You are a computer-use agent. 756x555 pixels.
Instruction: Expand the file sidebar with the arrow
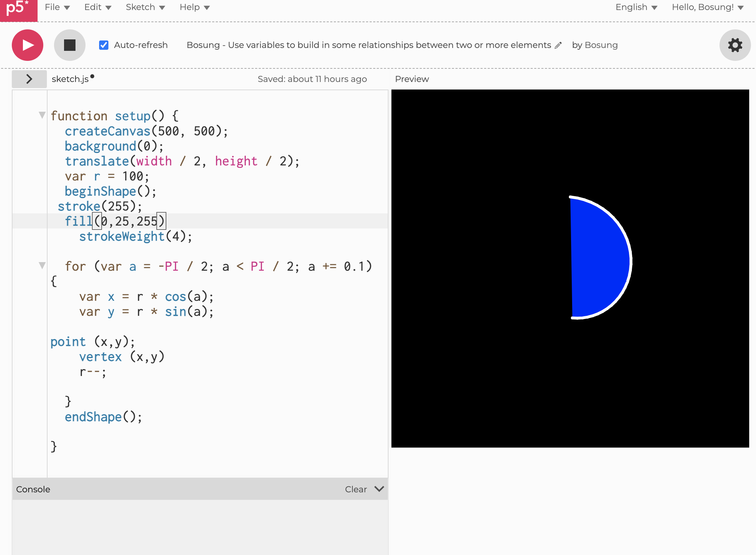click(x=29, y=79)
